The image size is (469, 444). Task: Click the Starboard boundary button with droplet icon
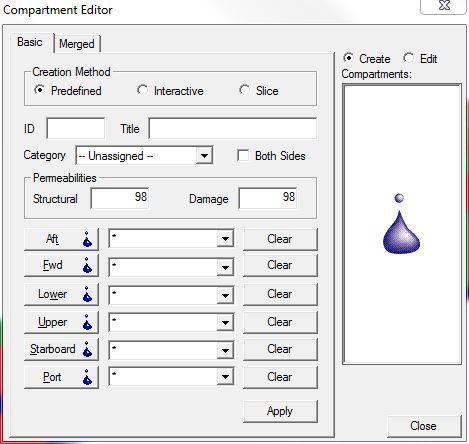tap(62, 349)
